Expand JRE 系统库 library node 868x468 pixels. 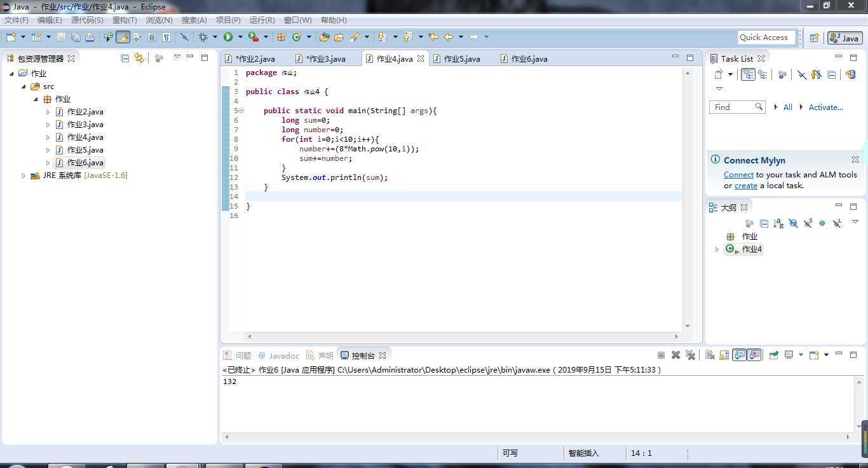[24, 175]
